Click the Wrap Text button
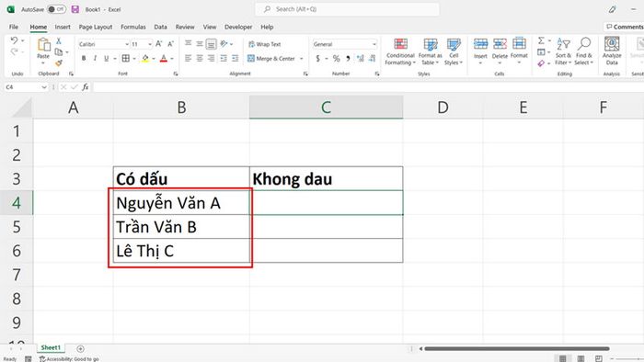The height and width of the screenshot is (362, 644). pyautogui.click(x=265, y=44)
